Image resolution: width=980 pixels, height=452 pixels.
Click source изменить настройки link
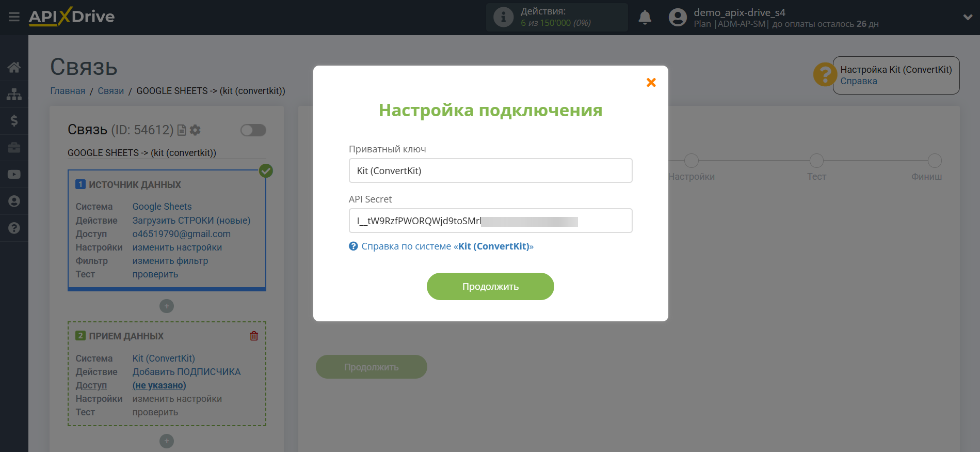point(177,247)
